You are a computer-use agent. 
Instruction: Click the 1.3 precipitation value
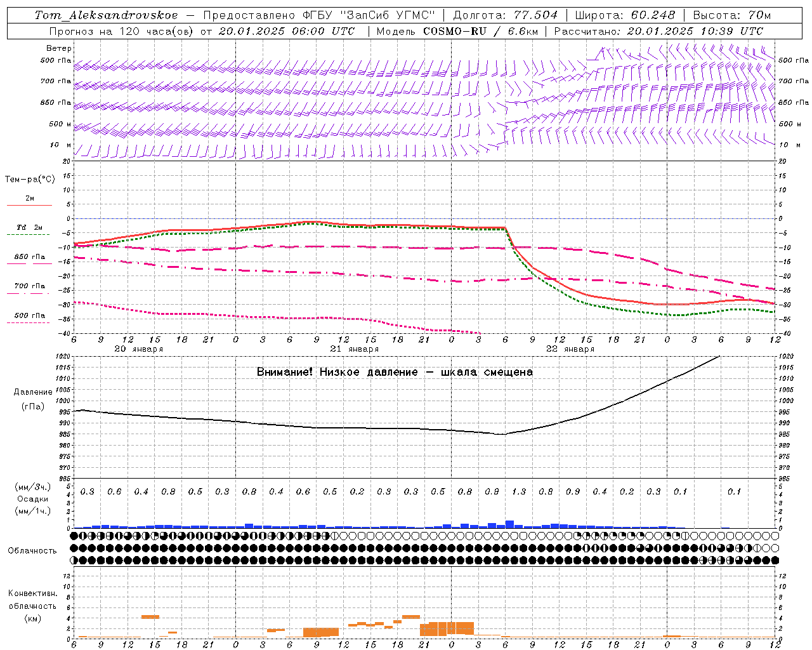pos(519,491)
